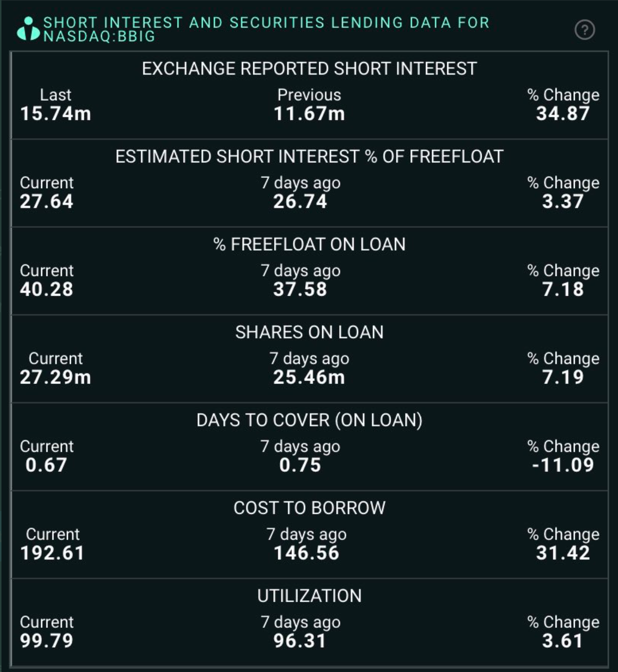
Task: Select current shares on loan 27.29m
Action: click(55, 377)
